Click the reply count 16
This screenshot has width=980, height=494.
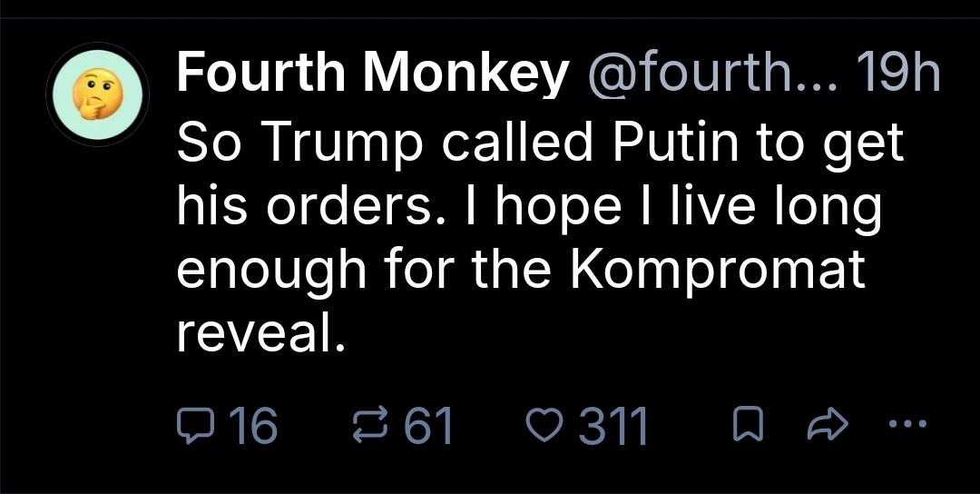coord(252,425)
